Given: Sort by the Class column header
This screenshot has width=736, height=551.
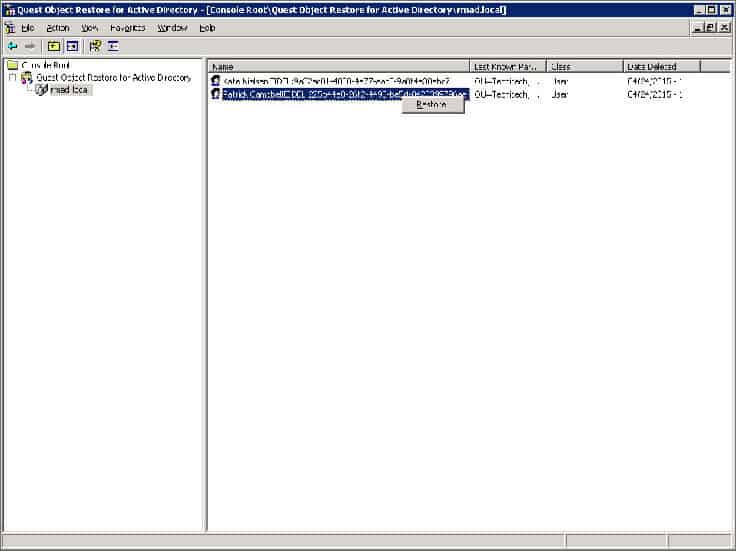Looking at the screenshot, I should [x=585, y=67].
